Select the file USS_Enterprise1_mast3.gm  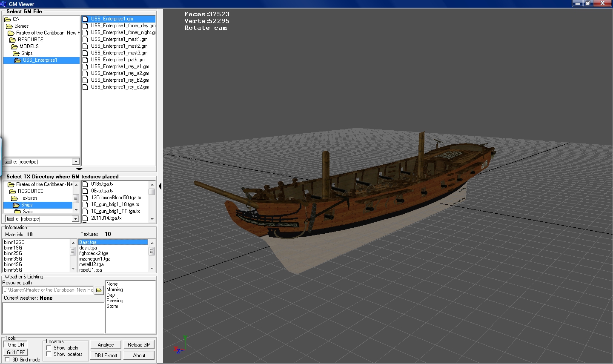[119, 53]
